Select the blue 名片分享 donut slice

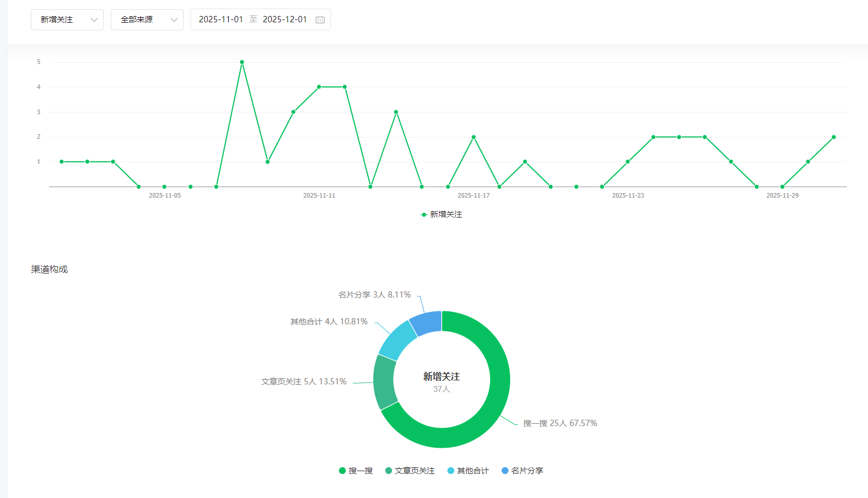[x=427, y=323]
